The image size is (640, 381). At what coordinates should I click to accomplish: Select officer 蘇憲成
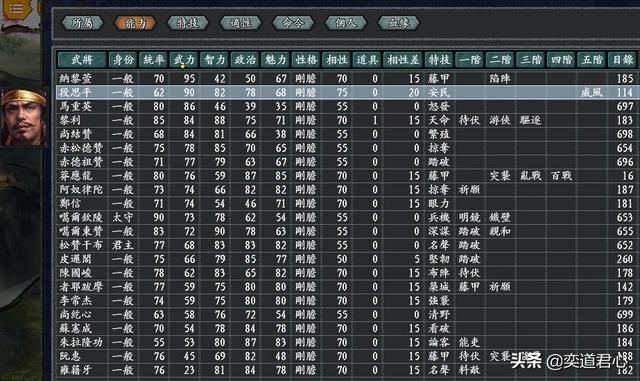click(76, 329)
